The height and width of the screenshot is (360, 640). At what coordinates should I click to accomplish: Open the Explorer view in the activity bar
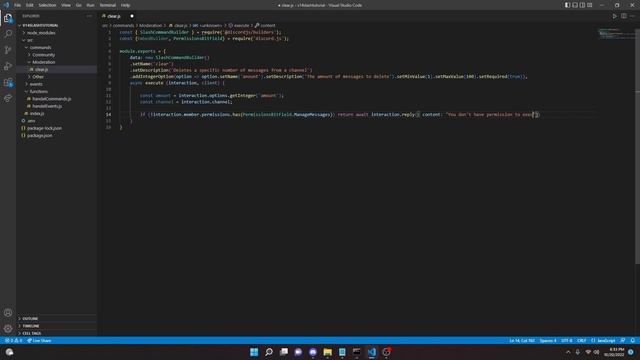tap(8, 18)
